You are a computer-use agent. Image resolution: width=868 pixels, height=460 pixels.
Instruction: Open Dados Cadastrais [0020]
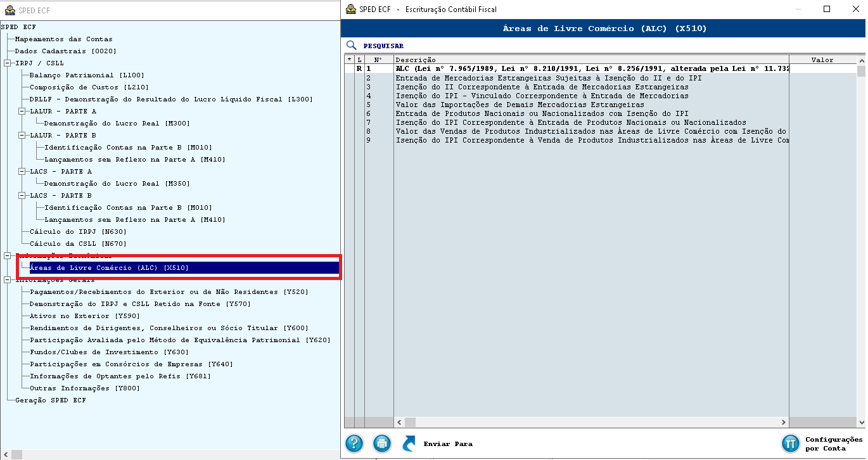coord(65,51)
